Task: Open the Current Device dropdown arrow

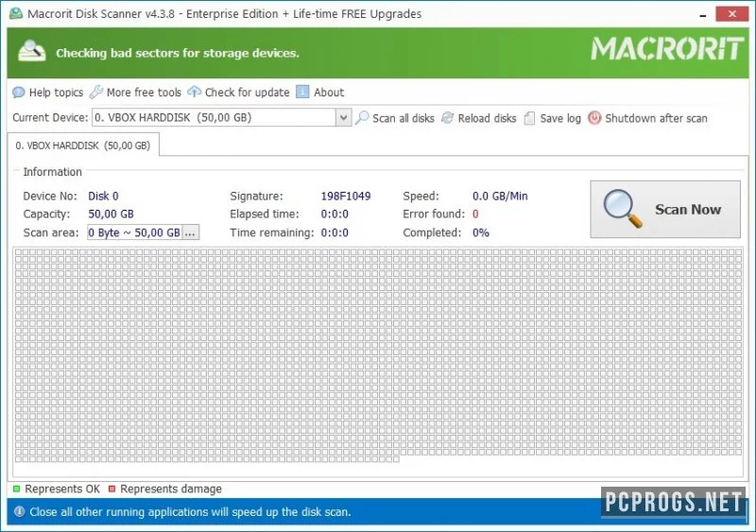Action: pyautogui.click(x=343, y=117)
